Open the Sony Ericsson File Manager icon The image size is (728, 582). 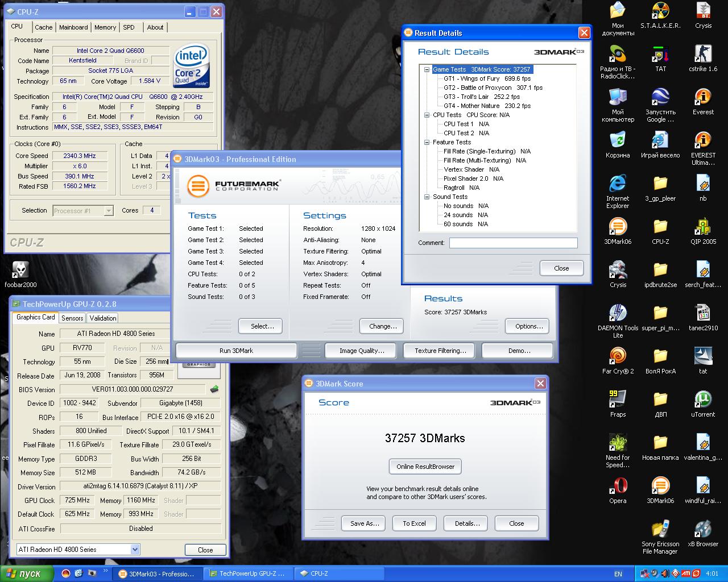660,538
